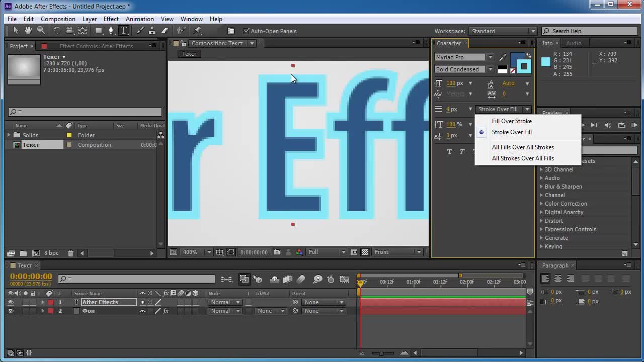644x362 pixels.
Task: Toggle Auto-Open Panels checkbox
Action: click(246, 31)
